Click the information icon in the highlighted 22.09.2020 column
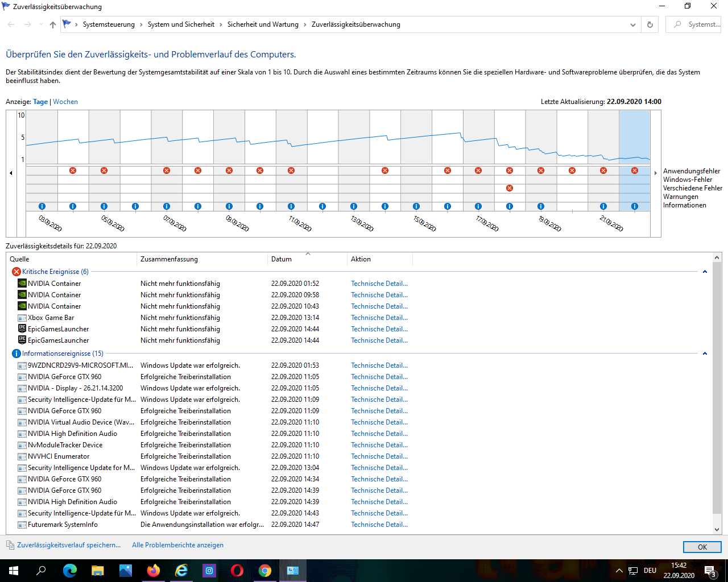Screen dimensions: 728x582 pyautogui.click(x=635, y=206)
